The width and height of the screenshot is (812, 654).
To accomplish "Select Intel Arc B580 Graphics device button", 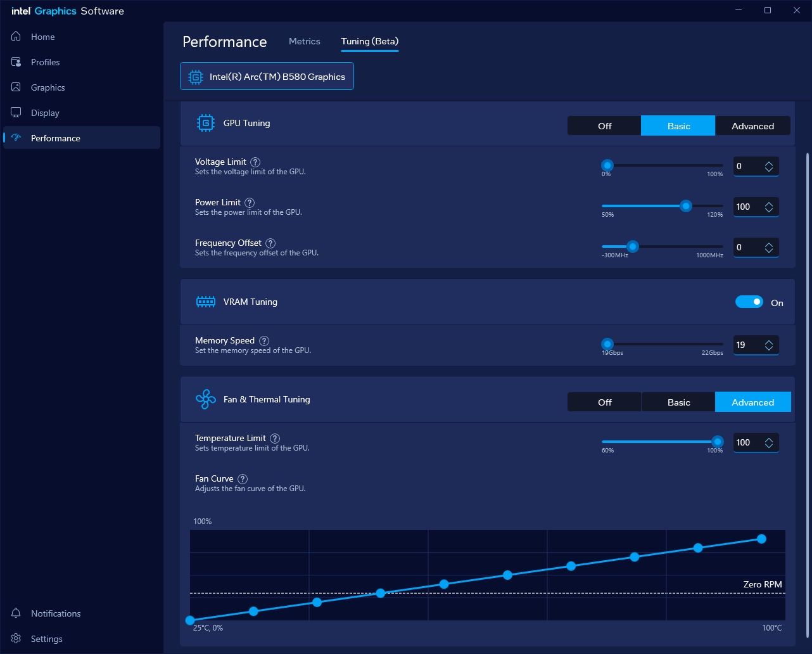I will click(267, 77).
